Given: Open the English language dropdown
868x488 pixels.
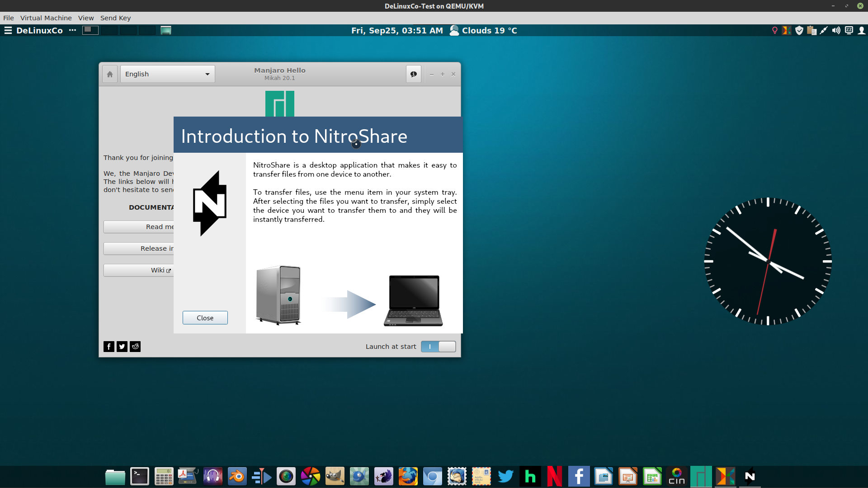Looking at the screenshot, I should (x=168, y=74).
